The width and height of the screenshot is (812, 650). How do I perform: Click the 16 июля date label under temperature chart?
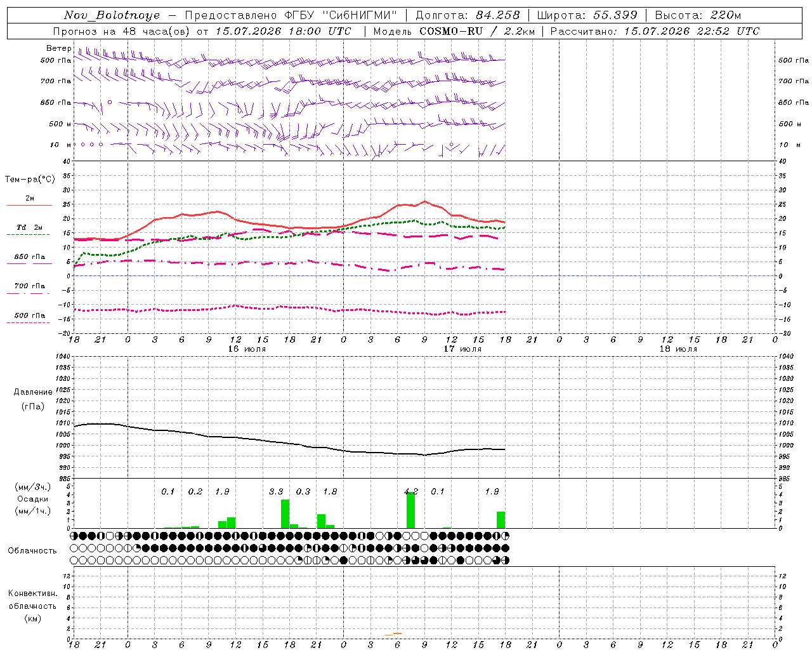tap(247, 349)
